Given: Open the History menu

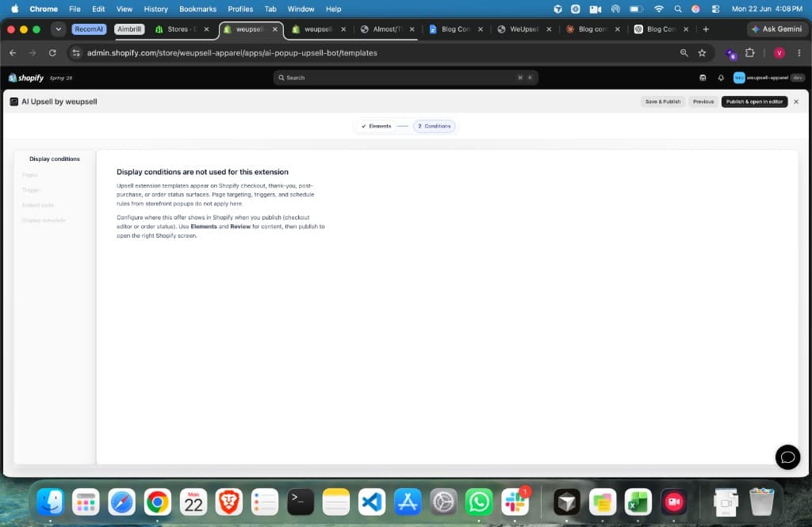Looking at the screenshot, I should coord(156,9).
